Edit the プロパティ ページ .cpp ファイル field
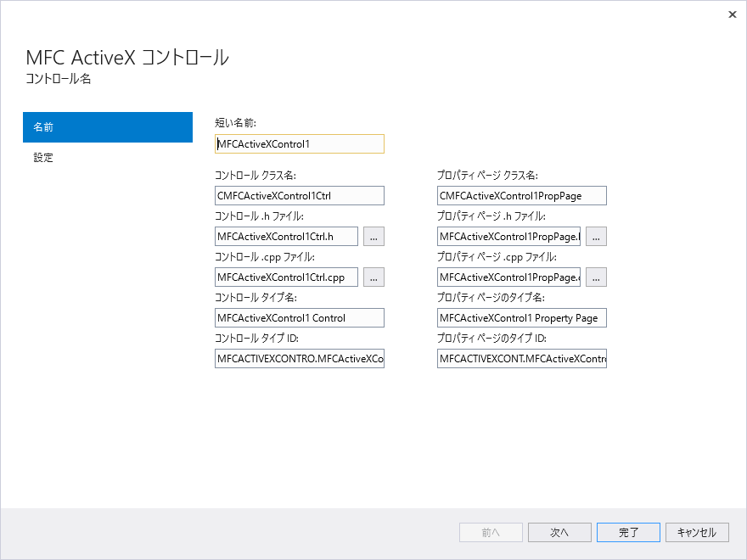 pyautogui.click(x=508, y=277)
